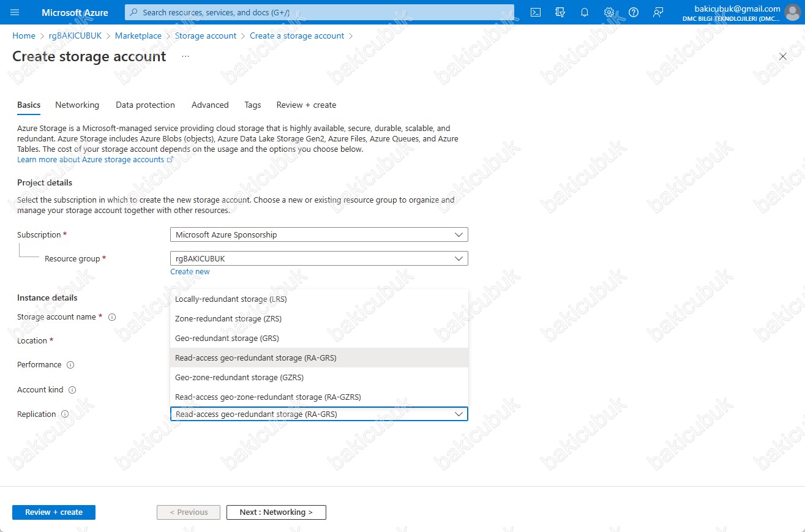Image resolution: width=805 pixels, height=532 pixels.
Task: Show info tooltip for Storage account name
Action: pos(112,317)
